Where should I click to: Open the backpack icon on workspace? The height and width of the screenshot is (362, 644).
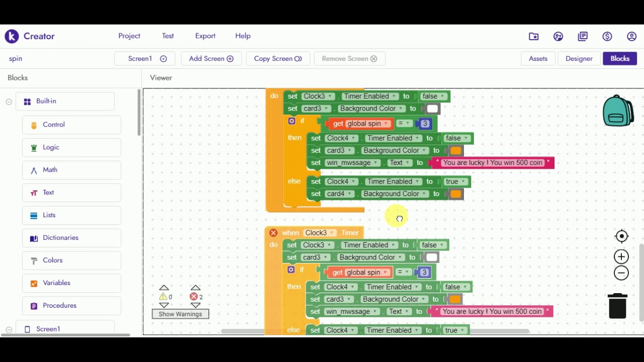click(x=618, y=111)
